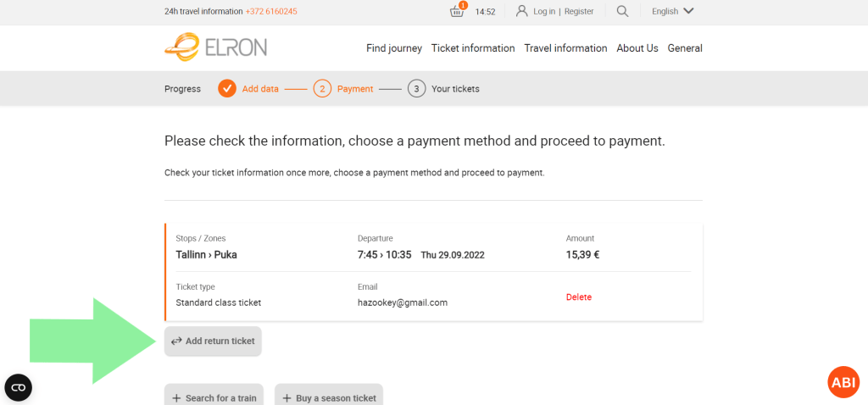Click the user profile icon
Screen dimensions: 868x405
(522, 11)
